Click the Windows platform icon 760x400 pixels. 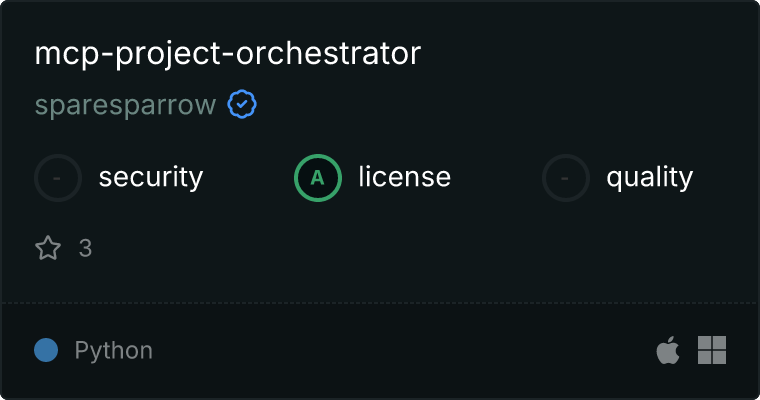712,350
